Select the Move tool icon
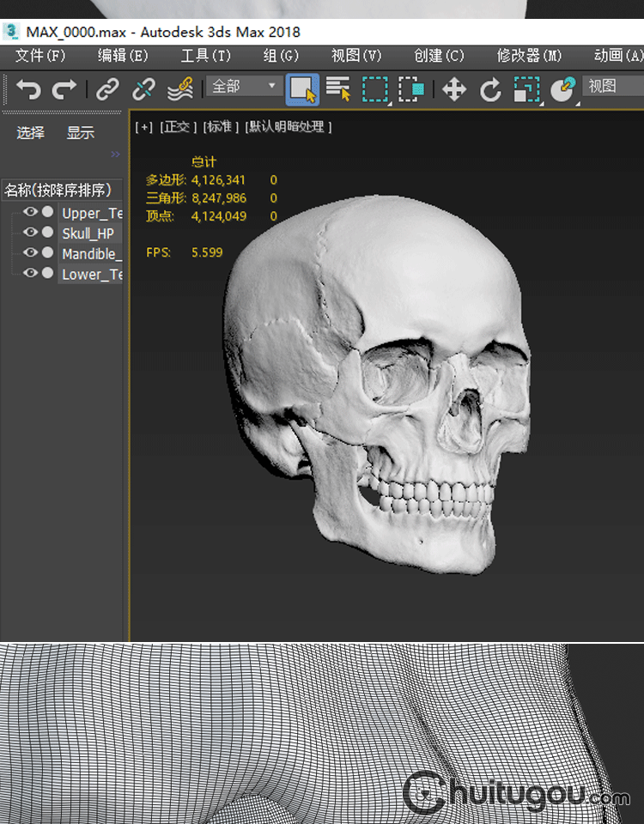Screen dimensions: 644x824 point(454,89)
